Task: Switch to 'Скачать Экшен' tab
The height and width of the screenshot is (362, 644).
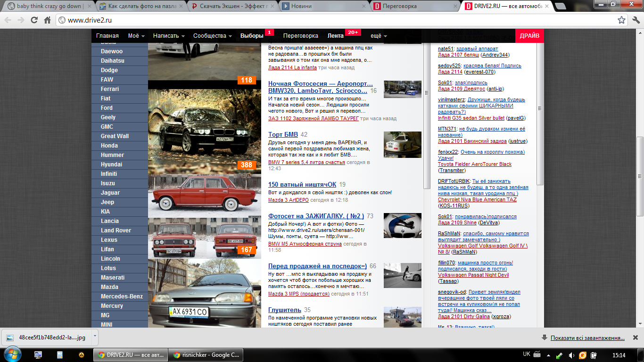Action: [x=233, y=7]
